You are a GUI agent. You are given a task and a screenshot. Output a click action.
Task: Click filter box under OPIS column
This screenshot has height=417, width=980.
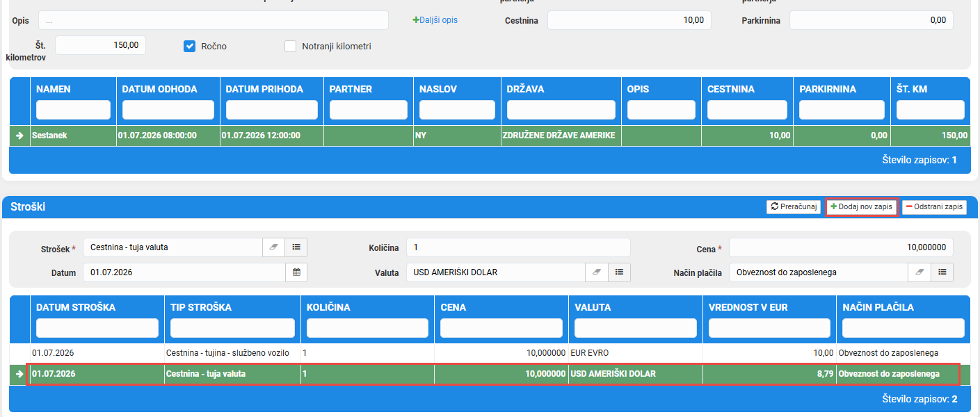click(x=661, y=110)
